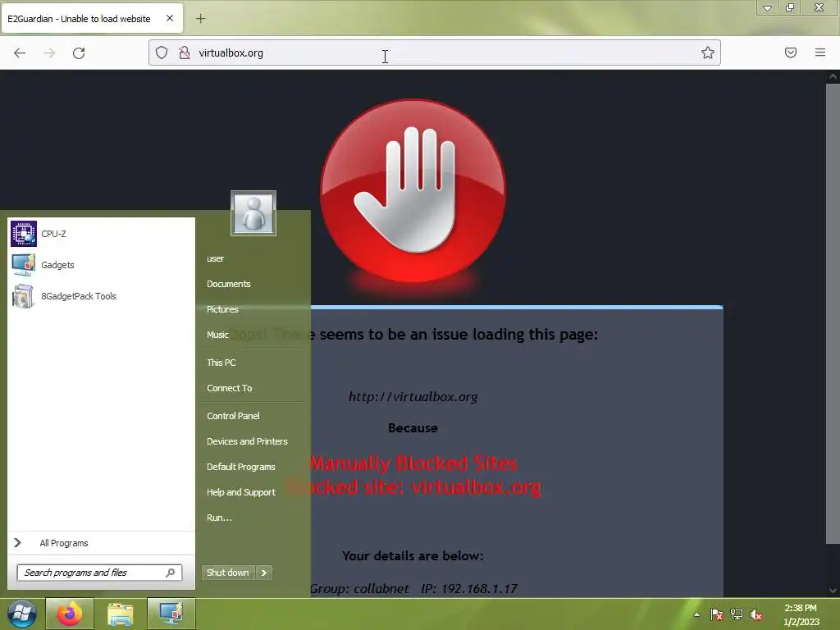Open Help and Support

pyautogui.click(x=241, y=492)
